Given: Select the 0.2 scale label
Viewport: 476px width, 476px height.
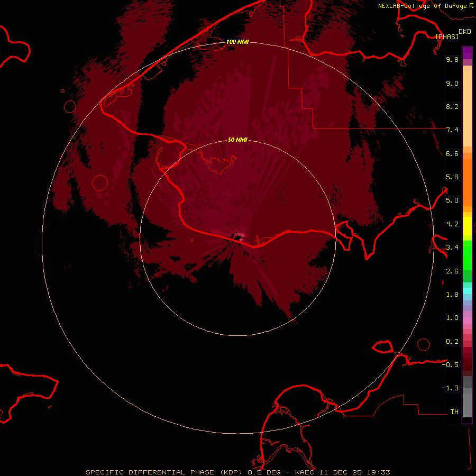Looking at the screenshot, I should pos(452,342).
